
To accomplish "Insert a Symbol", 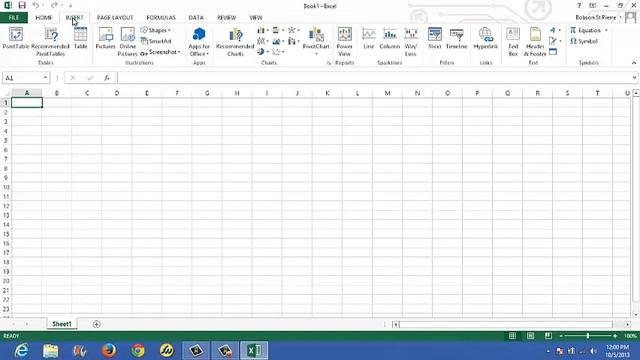I will (584, 41).
